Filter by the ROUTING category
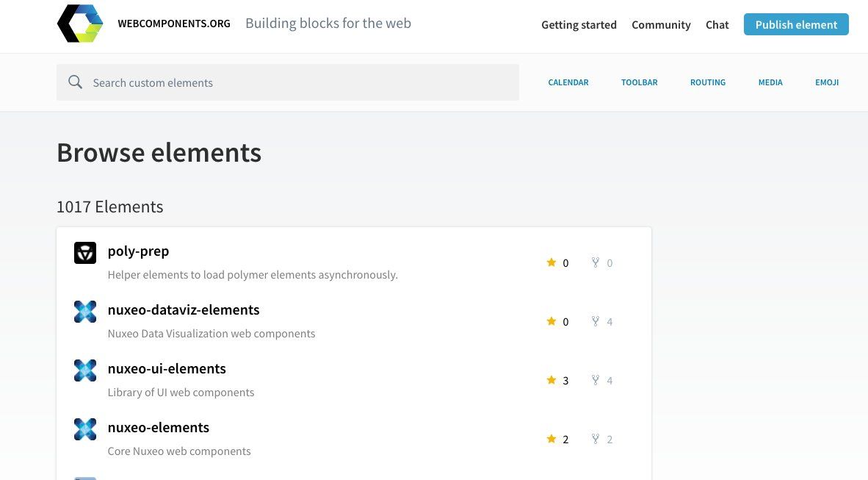Screen dimensions: 868x480 (708, 82)
